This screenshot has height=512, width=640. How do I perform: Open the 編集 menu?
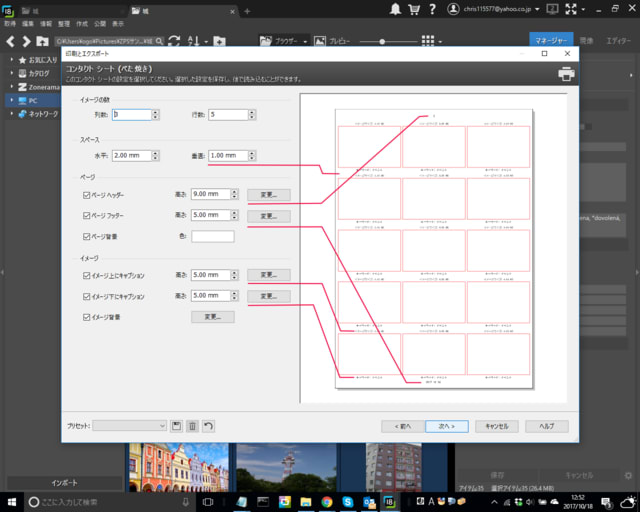(28, 20)
